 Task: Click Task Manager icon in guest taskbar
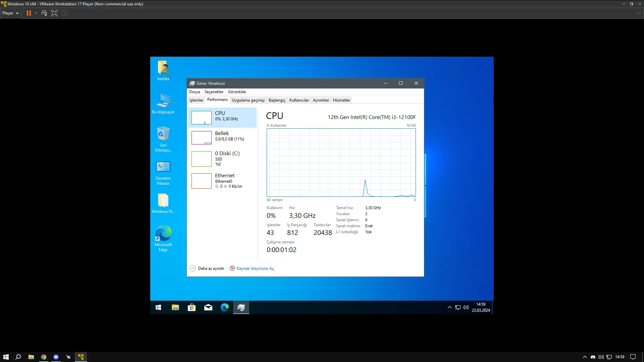pos(241,307)
